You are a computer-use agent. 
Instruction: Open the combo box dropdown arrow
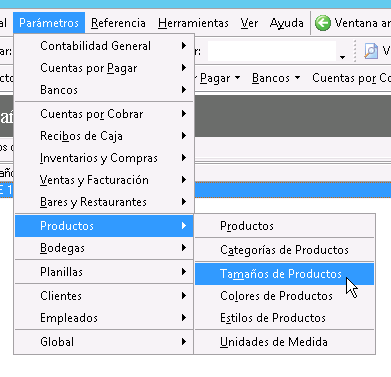pos(342,57)
